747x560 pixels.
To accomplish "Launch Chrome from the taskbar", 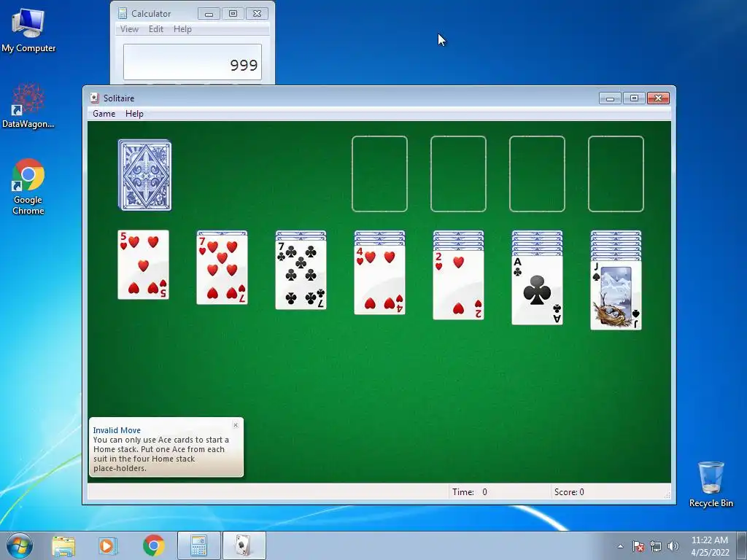I will (153, 545).
